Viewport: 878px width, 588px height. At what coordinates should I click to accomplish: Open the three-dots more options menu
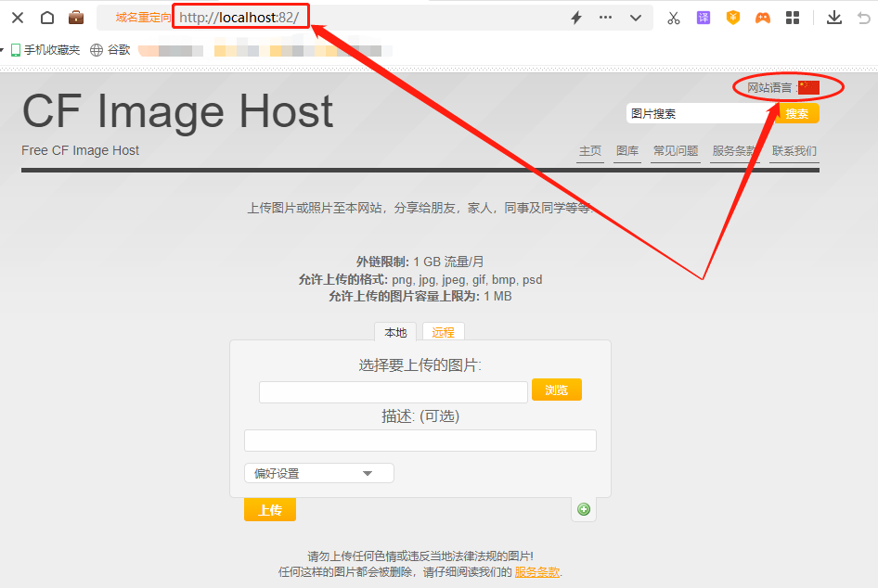(x=606, y=18)
